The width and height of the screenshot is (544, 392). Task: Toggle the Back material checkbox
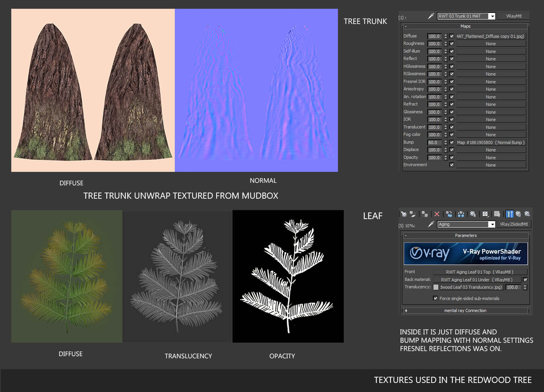point(525,280)
